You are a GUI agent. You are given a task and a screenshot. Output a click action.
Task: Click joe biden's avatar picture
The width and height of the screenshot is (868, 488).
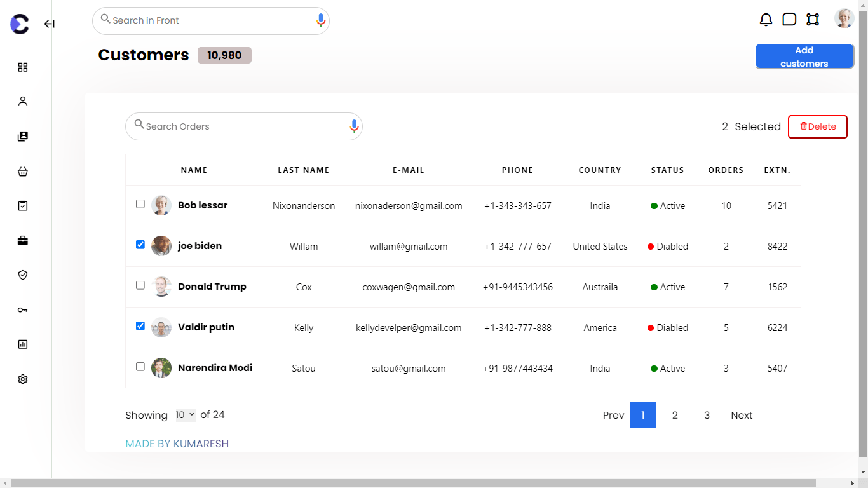tap(161, 246)
